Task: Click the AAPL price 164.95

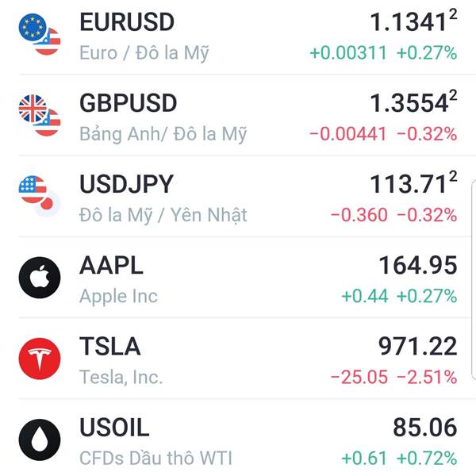Action: pyautogui.click(x=418, y=265)
